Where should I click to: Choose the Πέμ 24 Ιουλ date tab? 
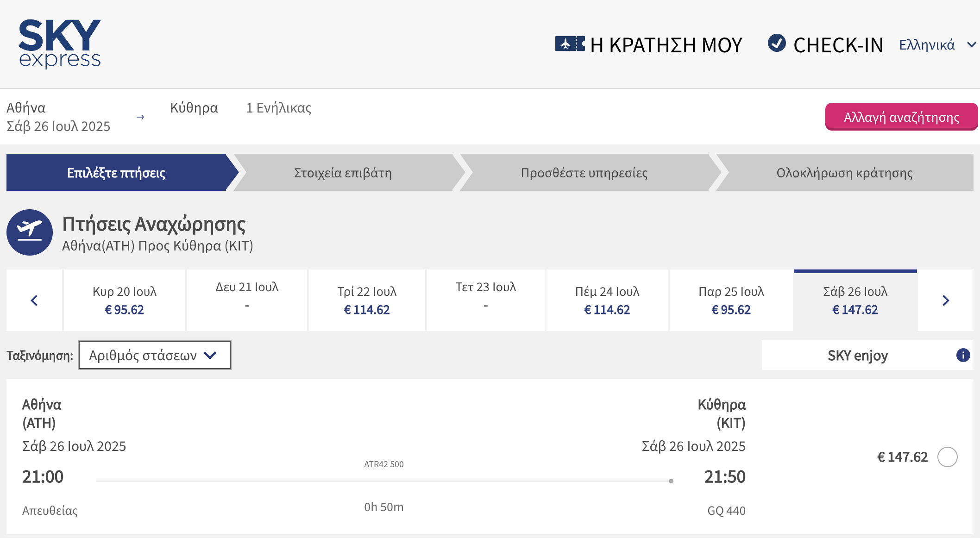[x=607, y=300]
